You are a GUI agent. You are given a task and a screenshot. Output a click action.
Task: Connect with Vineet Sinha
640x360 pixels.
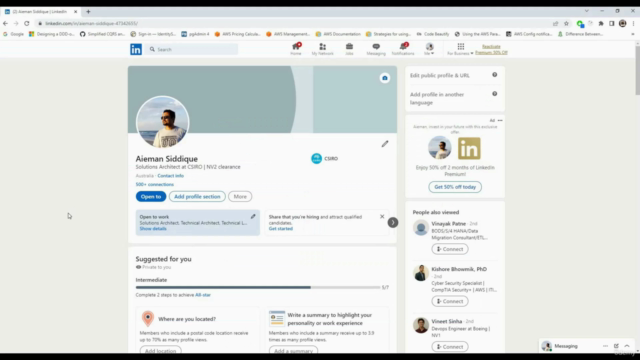(450, 347)
